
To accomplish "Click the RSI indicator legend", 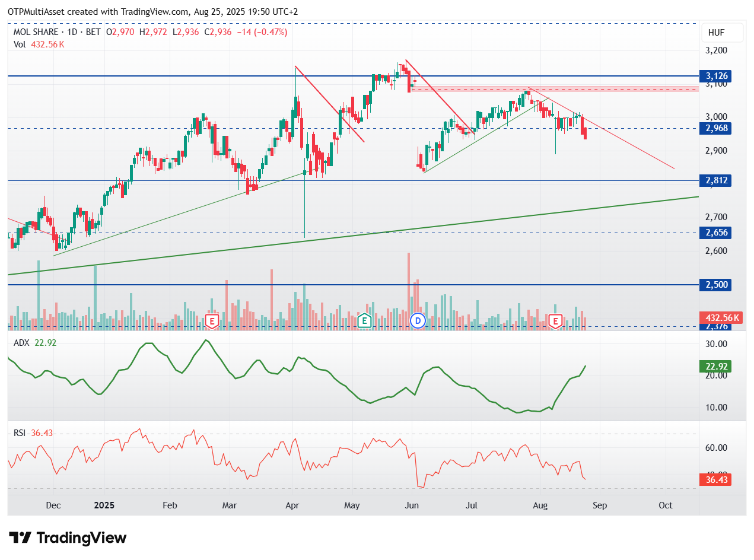I will point(33,433).
